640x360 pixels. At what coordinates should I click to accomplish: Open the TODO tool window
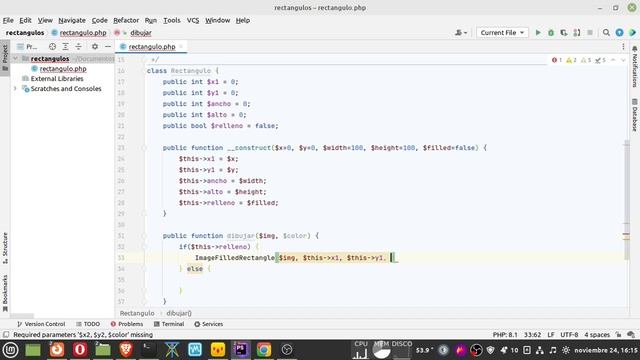(x=88, y=324)
